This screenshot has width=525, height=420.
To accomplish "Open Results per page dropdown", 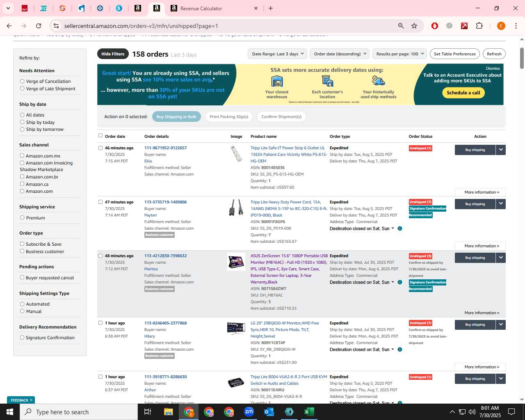I will point(400,54).
